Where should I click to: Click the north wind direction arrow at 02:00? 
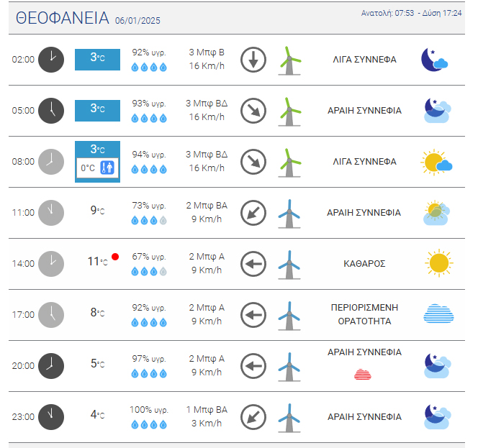coord(253,60)
